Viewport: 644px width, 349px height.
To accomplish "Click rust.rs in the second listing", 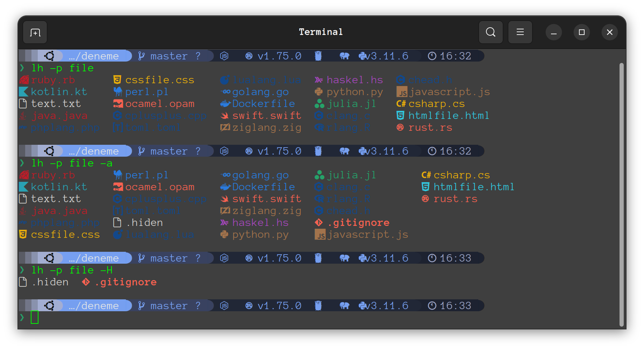I will coord(455,199).
